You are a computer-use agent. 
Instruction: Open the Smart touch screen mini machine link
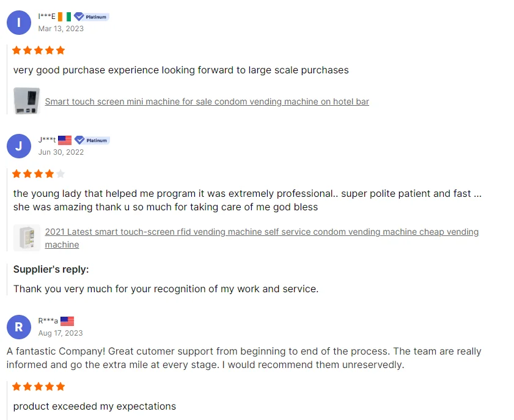click(207, 101)
